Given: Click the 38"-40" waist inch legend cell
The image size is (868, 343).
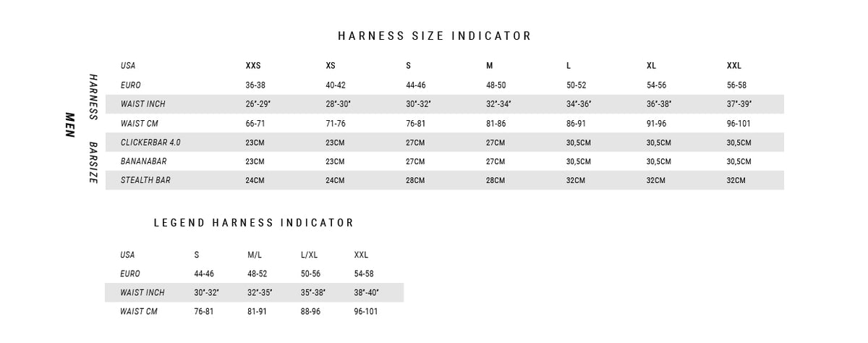Looking at the screenshot, I should 367,293.
